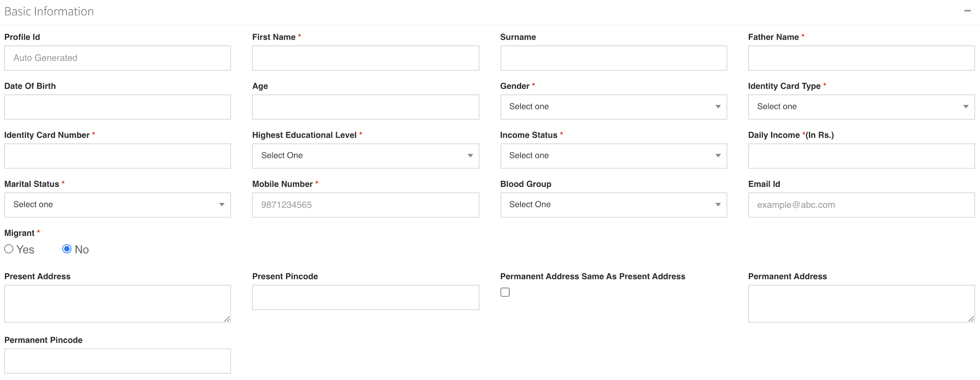The height and width of the screenshot is (380, 980).
Task: Collapse the Basic Information section
Action: tap(967, 11)
